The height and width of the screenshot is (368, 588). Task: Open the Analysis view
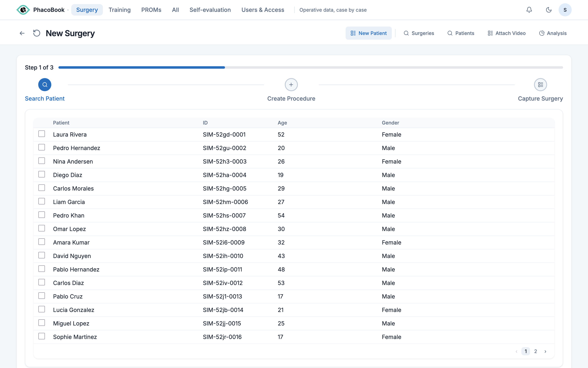(553, 33)
